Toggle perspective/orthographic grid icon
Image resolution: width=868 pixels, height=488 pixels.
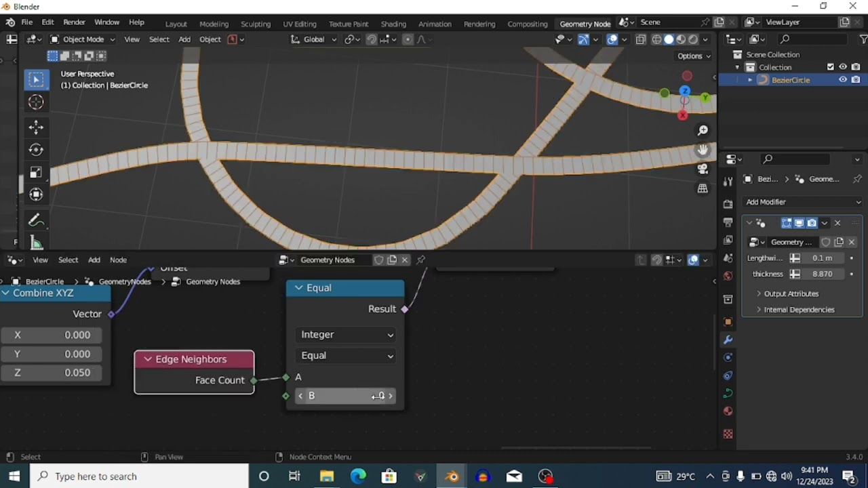tap(703, 188)
